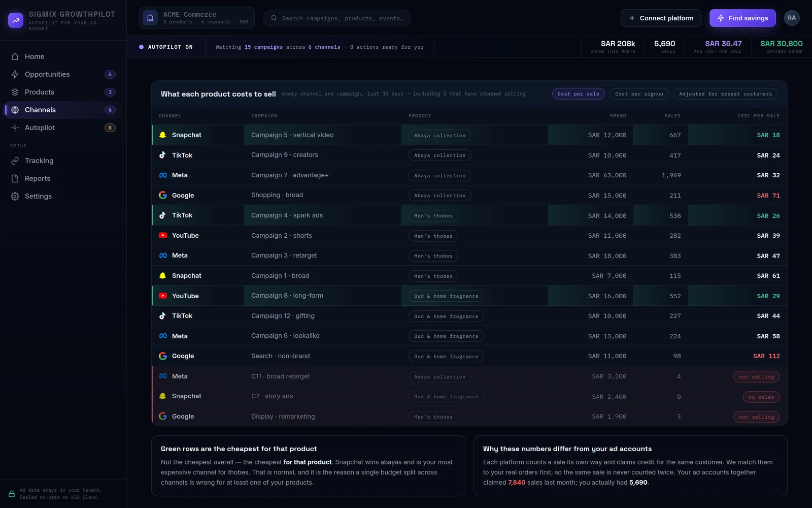
Task: Click the Products stack icon
Action: coord(15,92)
